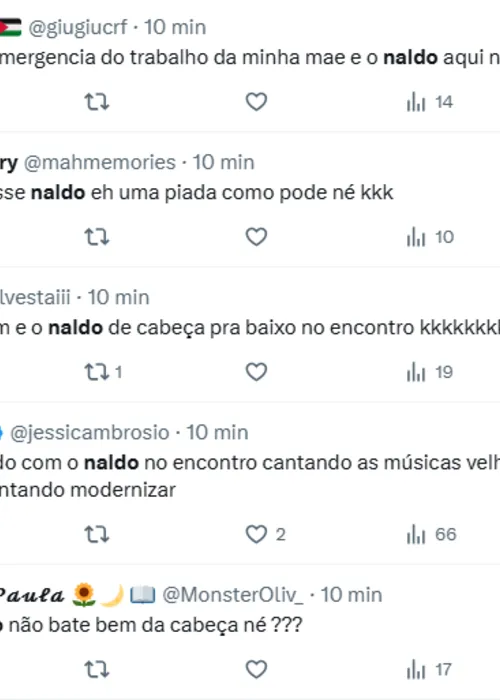Open stats showing 66 views

(431, 534)
